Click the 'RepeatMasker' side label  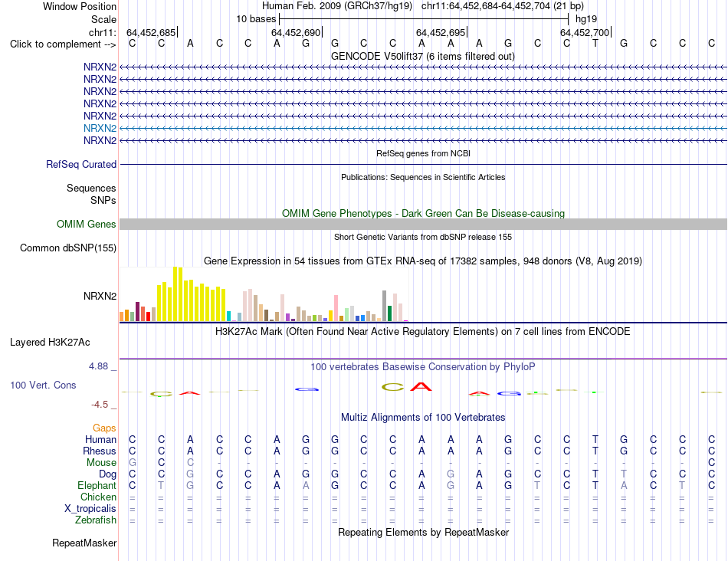pyautogui.click(x=84, y=543)
